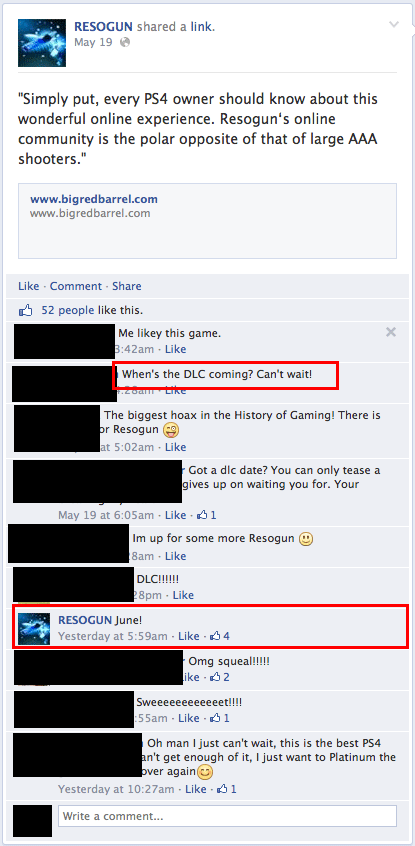Click the 4 likes thumbs-up on June! reply
Image resolution: width=415 pixels, height=846 pixels.
click(x=220, y=636)
